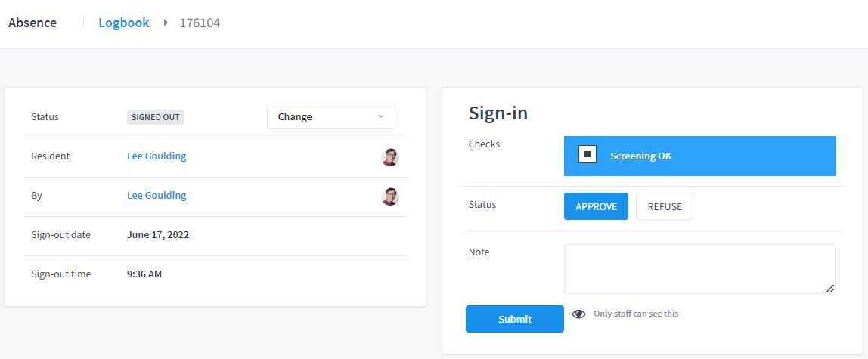The image size is (868, 359).
Task: Open Lee Goulding link in By row
Action: (157, 196)
